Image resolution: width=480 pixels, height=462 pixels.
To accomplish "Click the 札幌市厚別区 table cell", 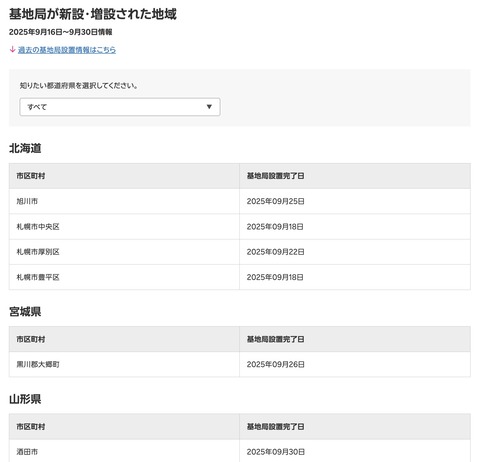I will [x=124, y=252].
